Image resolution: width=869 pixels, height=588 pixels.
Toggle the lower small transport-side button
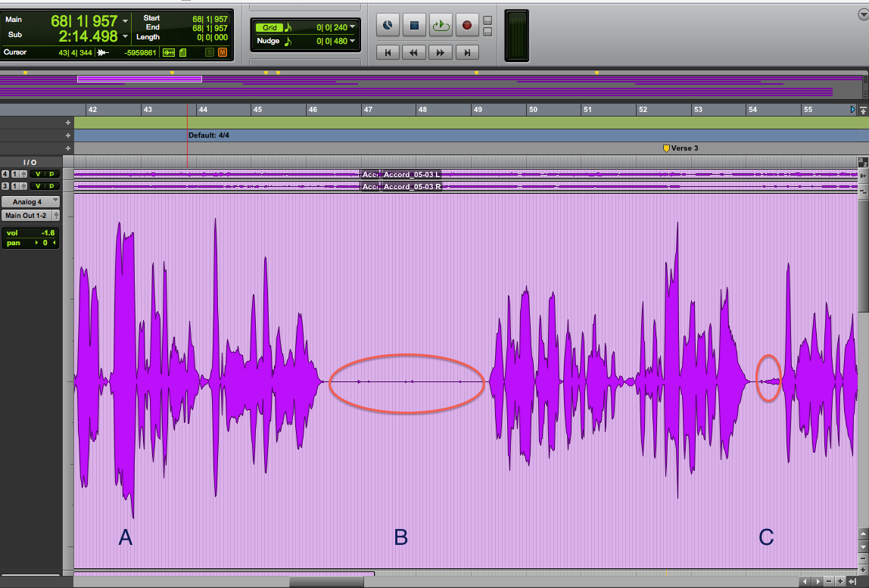[487, 32]
